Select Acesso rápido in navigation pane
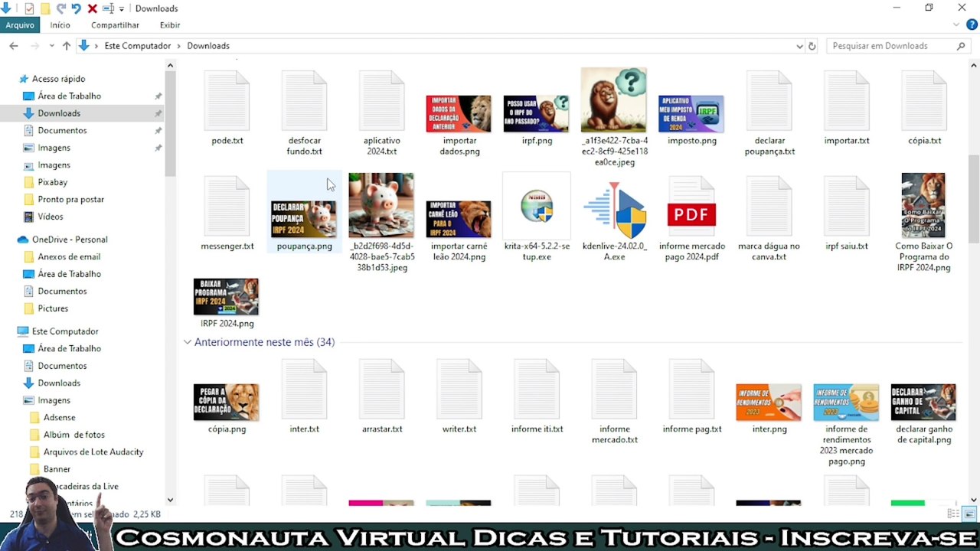Image resolution: width=980 pixels, height=551 pixels. pyautogui.click(x=58, y=79)
